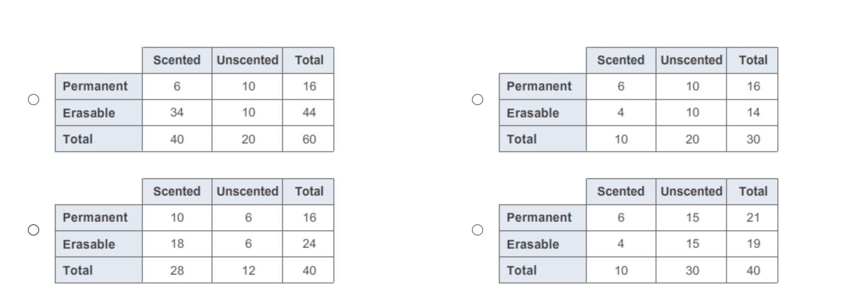
Task: Click Unscented header in table totaling 30
Action: coord(691,60)
